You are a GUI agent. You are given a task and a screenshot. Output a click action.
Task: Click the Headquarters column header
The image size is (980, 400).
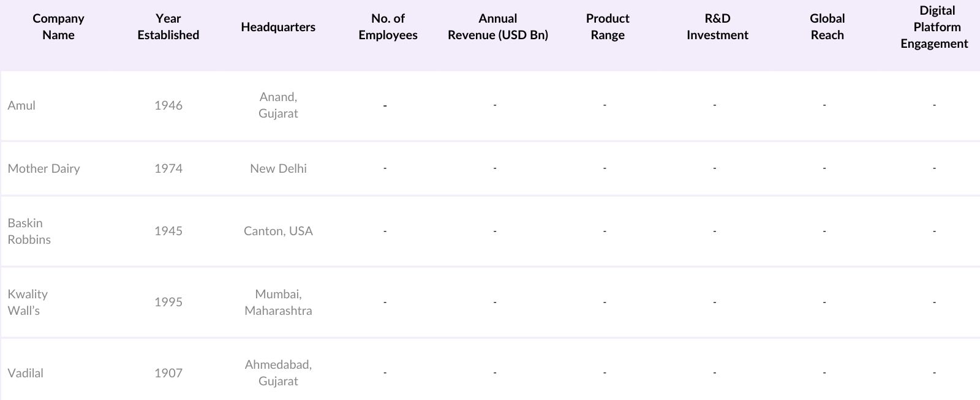pyautogui.click(x=278, y=27)
